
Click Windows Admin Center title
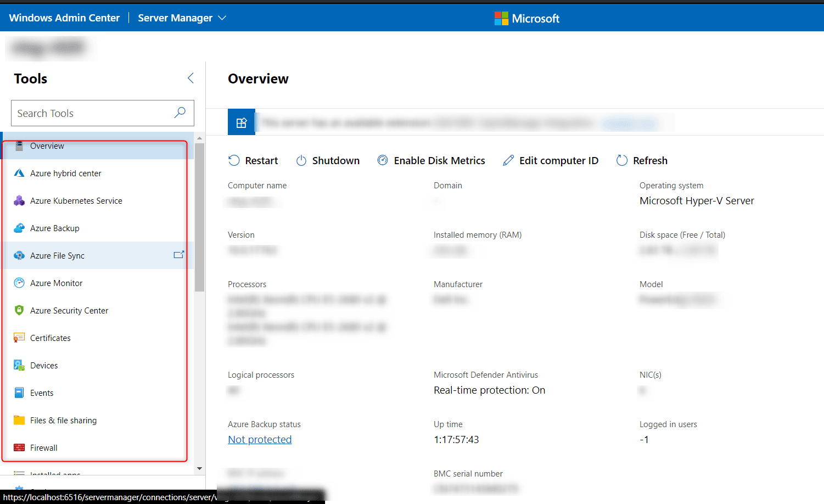(x=64, y=18)
